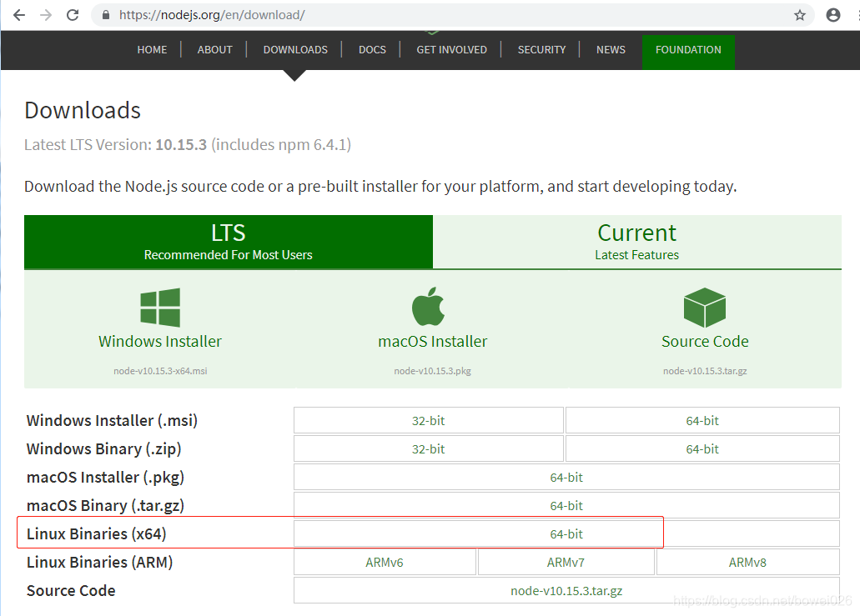Image resolution: width=860 pixels, height=616 pixels.
Task: Click the Linux Binaries (ARM) row label
Action: click(100, 563)
